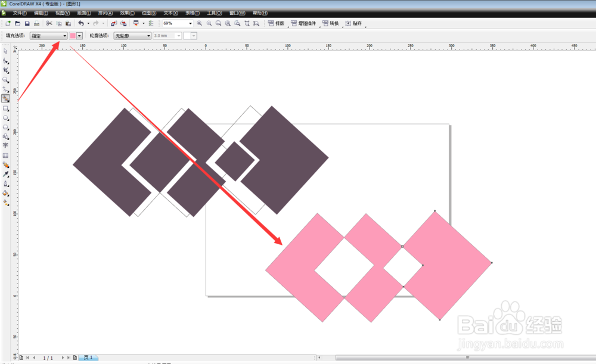Go to the previous page arrow

[34, 357]
